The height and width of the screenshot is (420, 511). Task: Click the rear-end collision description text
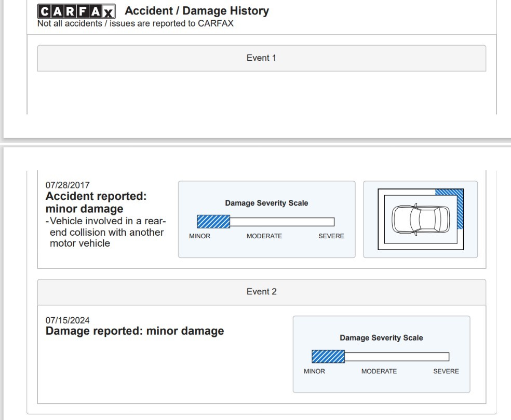coord(106,232)
